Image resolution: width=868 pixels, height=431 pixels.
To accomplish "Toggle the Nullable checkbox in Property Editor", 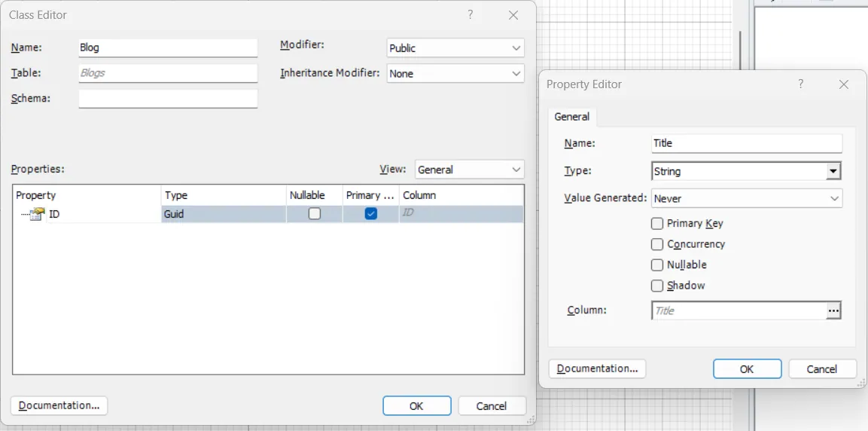I will (x=657, y=265).
